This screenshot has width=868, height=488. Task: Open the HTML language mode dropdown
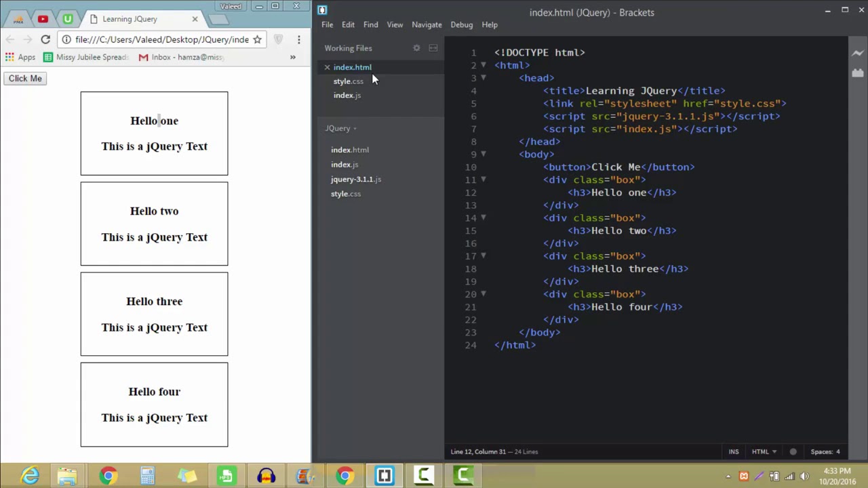(764, 452)
